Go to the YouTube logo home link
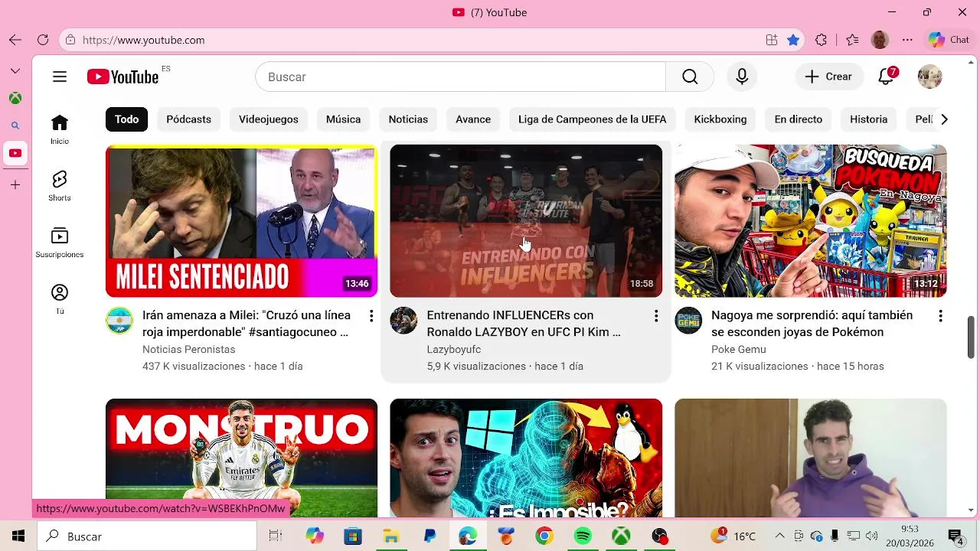980x551 pixels. (x=123, y=77)
